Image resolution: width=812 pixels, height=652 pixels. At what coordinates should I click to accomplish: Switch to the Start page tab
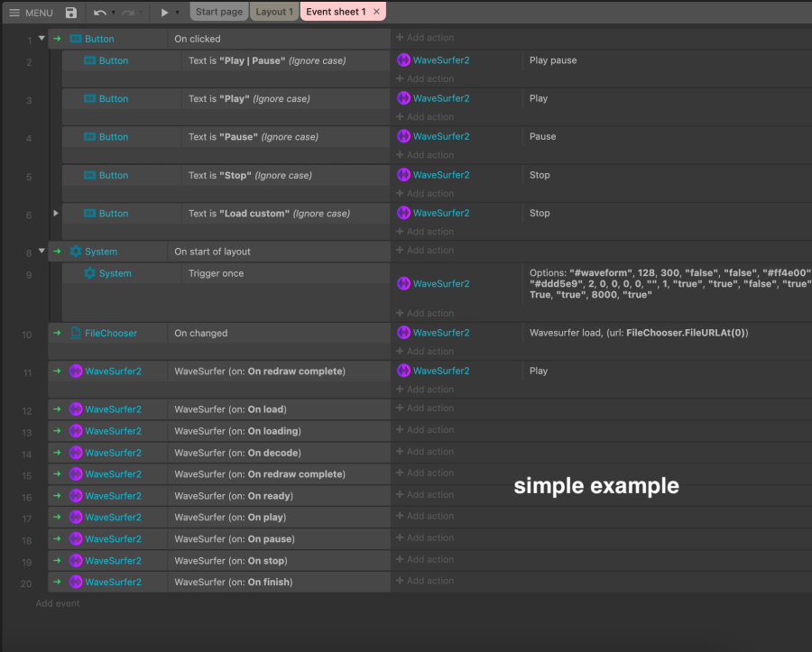coord(219,12)
